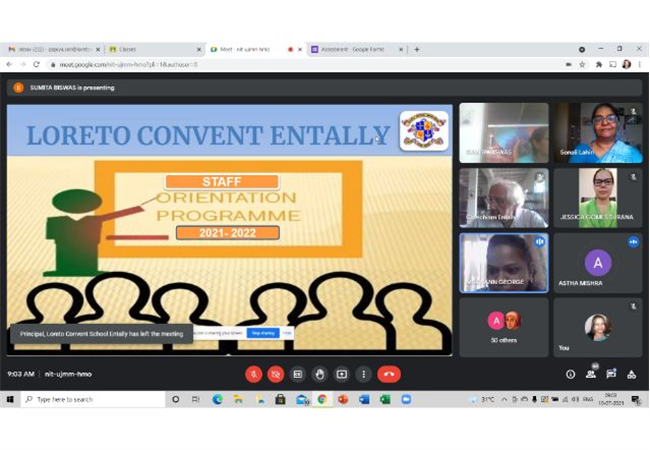650x450 pixels.
Task: Open a new browser tab
Action: pos(417,49)
